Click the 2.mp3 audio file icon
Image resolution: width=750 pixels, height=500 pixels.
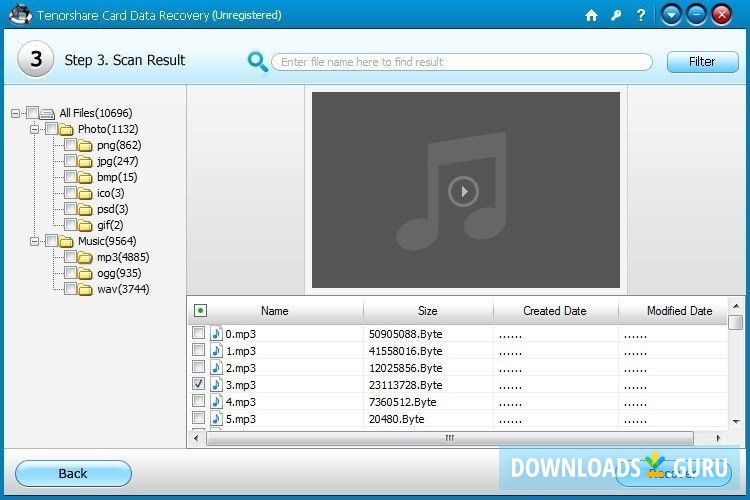click(x=216, y=367)
